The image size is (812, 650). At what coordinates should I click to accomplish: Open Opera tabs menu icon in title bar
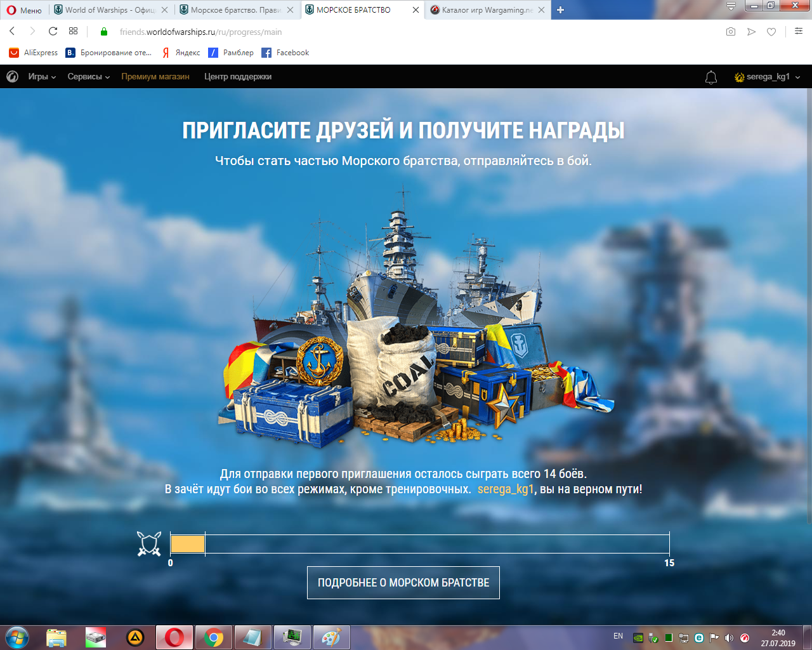(731, 6)
